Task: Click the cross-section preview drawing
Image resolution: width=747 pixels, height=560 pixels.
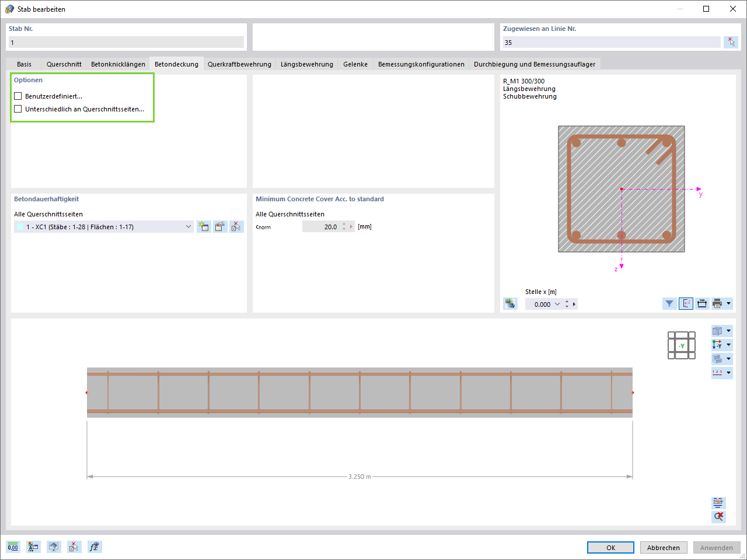Action: click(622, 189)
